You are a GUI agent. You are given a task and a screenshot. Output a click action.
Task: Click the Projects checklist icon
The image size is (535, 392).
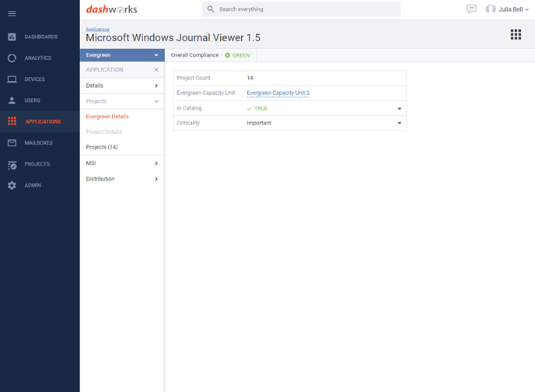(12, 165)
